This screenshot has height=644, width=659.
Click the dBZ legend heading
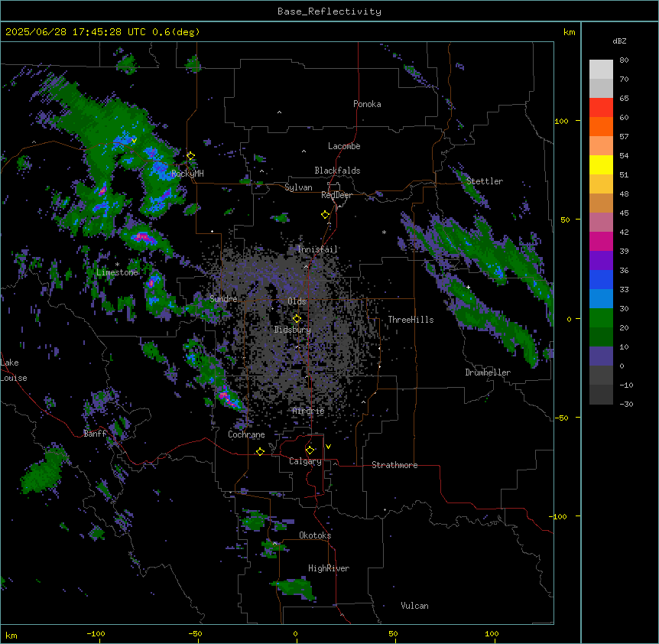[619, 41]
